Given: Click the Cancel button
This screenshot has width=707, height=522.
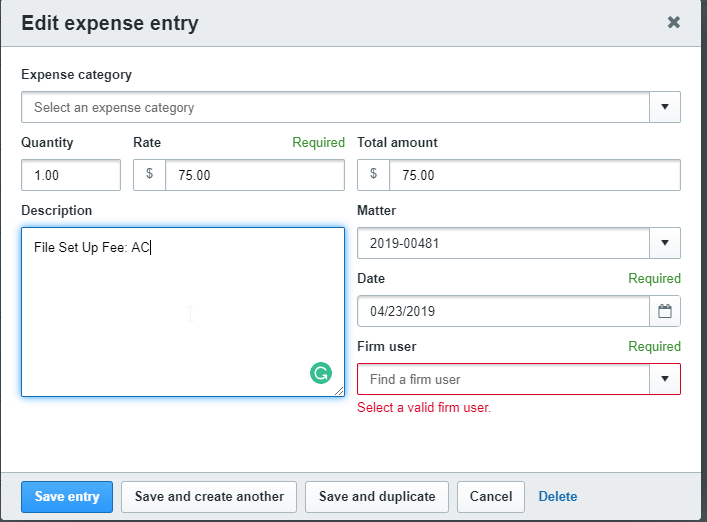Looking at the screenshot, I should point(491,497).
